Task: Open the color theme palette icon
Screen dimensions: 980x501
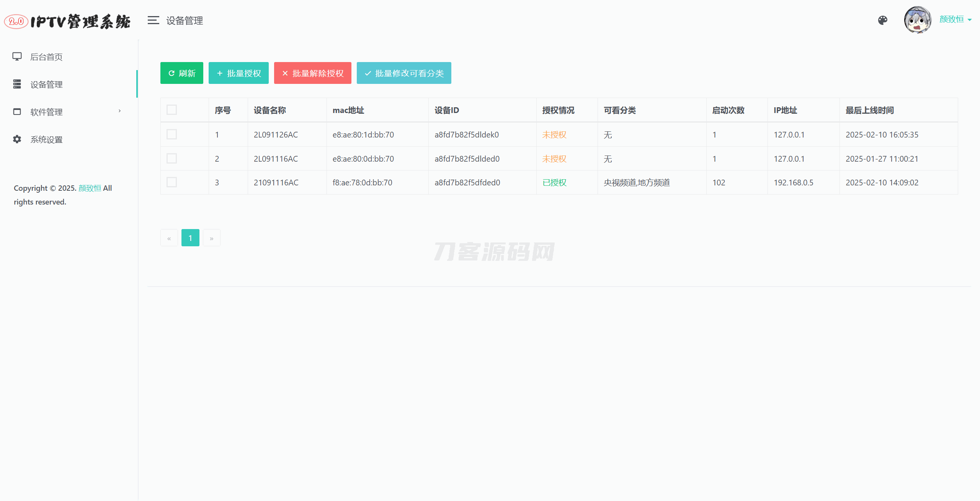Action: click(882, 20)
